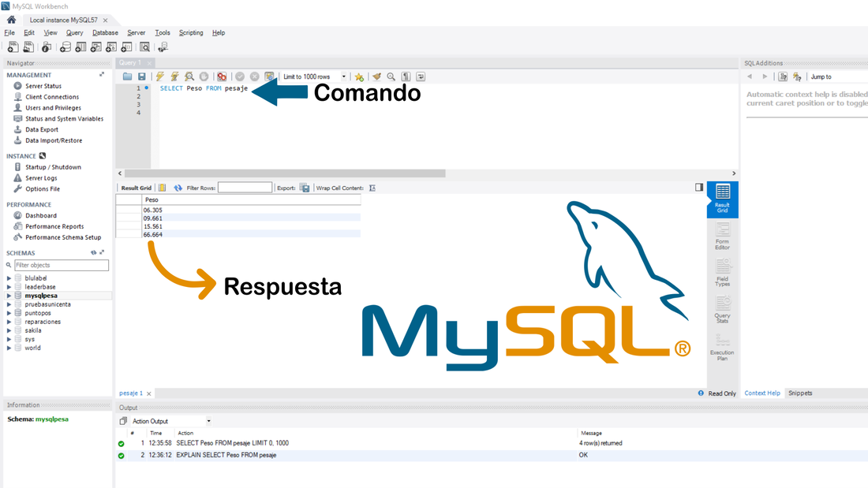
Task: Open the Server menu
Action: pos(137,32)
